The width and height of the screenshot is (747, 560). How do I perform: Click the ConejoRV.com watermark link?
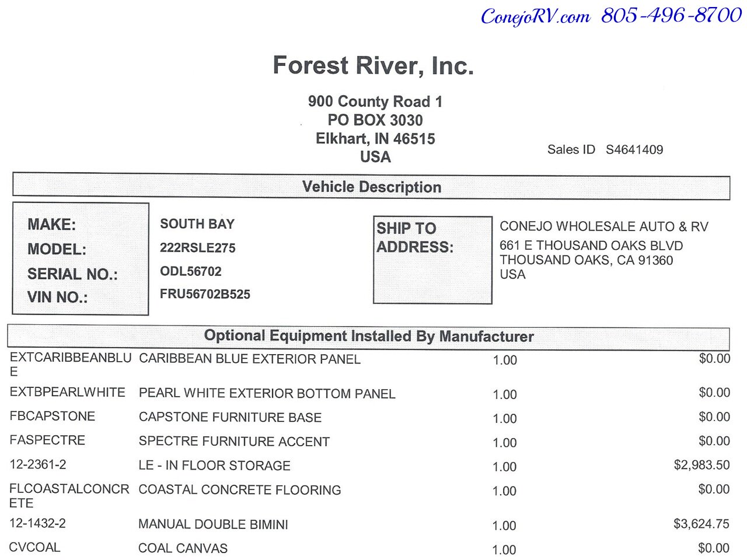click(x=535, y=16)
